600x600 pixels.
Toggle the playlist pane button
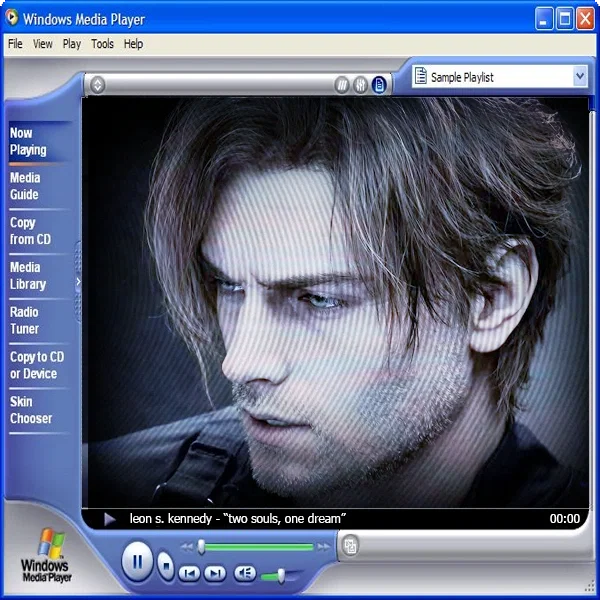pyautogui.click(x=379, y=85)
